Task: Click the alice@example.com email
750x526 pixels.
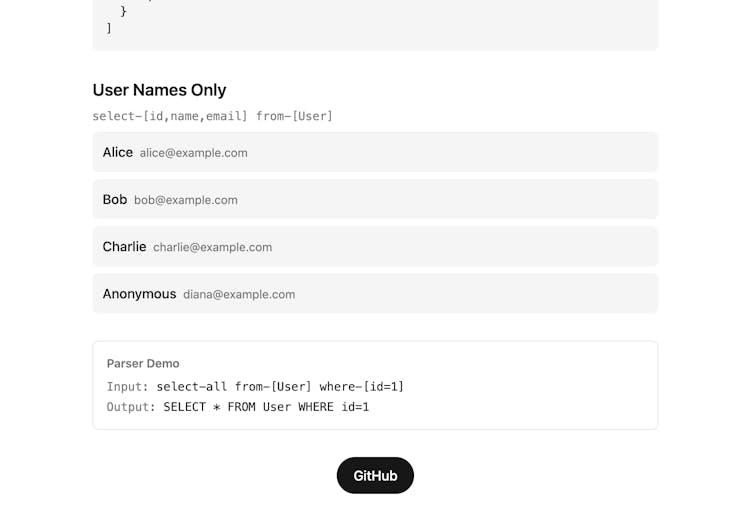Action: click(193, 153)
